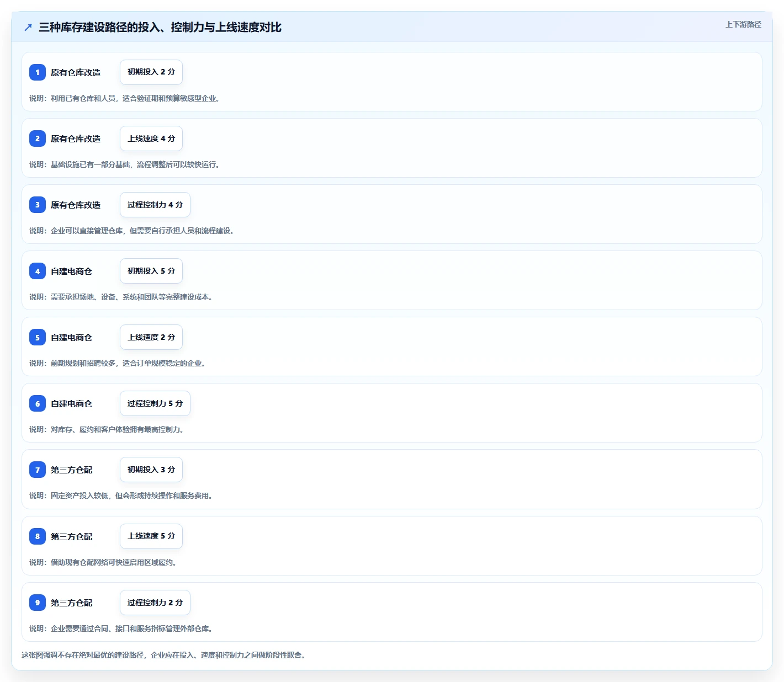Click number badge 8
Image resolution: width=784 pixels, height=682 pixels.
coord(38,536)
